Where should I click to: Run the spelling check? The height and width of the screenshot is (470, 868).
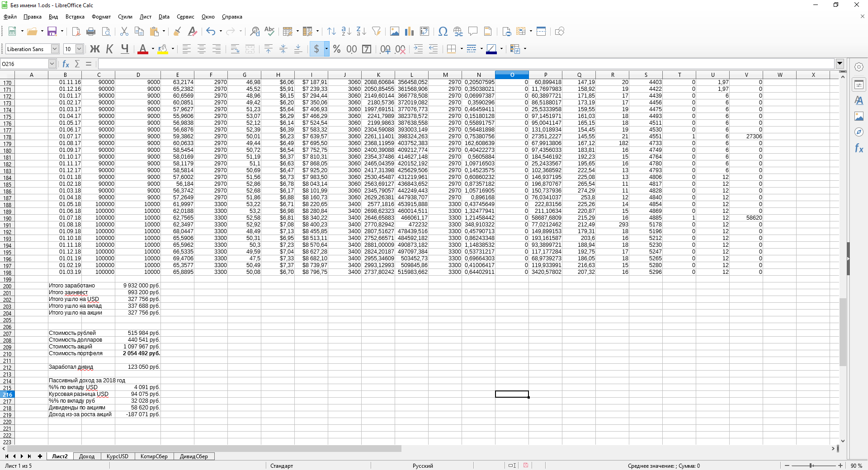click(x=270, y=31)
